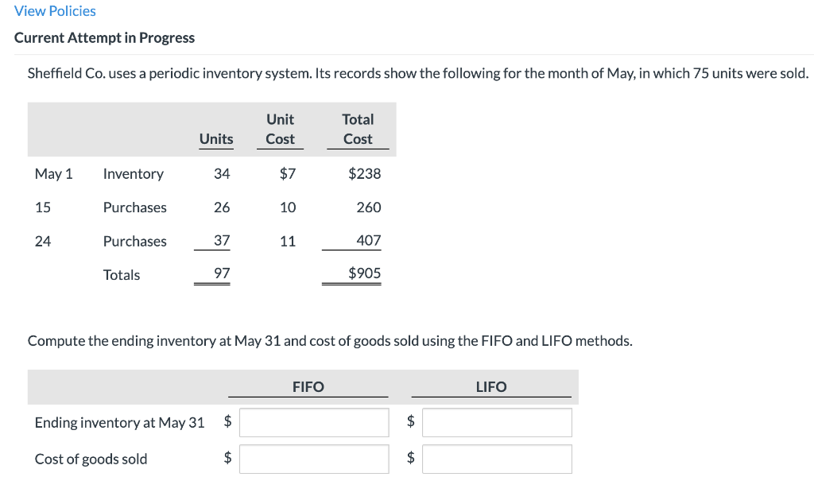
Task: Click the Ending inventory at May 31 label
Action: (119, 422)
